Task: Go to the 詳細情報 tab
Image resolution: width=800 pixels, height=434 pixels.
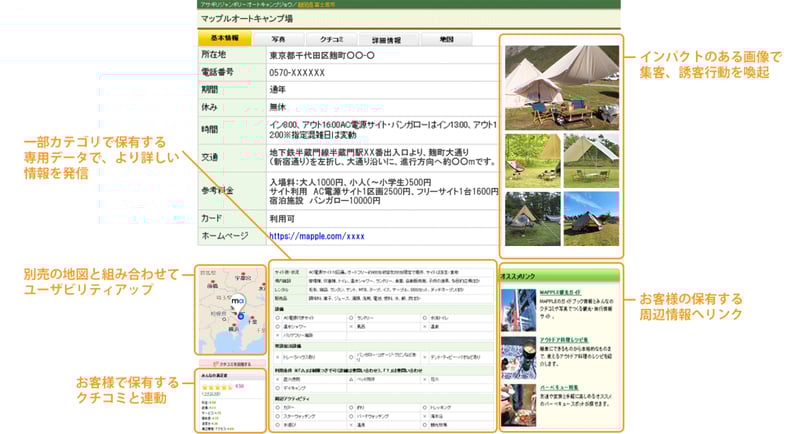Action: pyautogui.click(x=386, y=39)
